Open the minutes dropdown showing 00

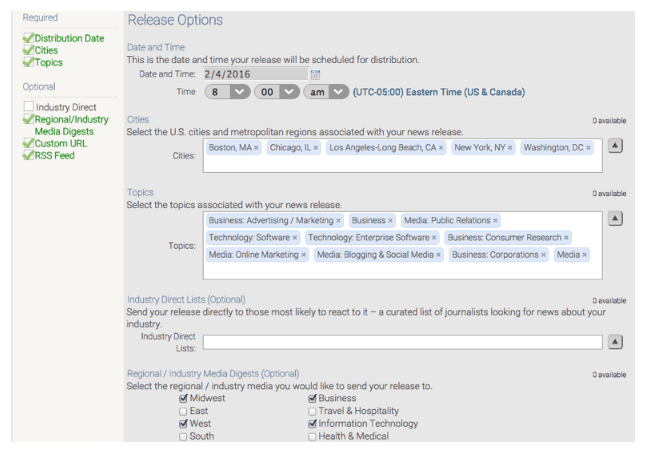[276, 92]
